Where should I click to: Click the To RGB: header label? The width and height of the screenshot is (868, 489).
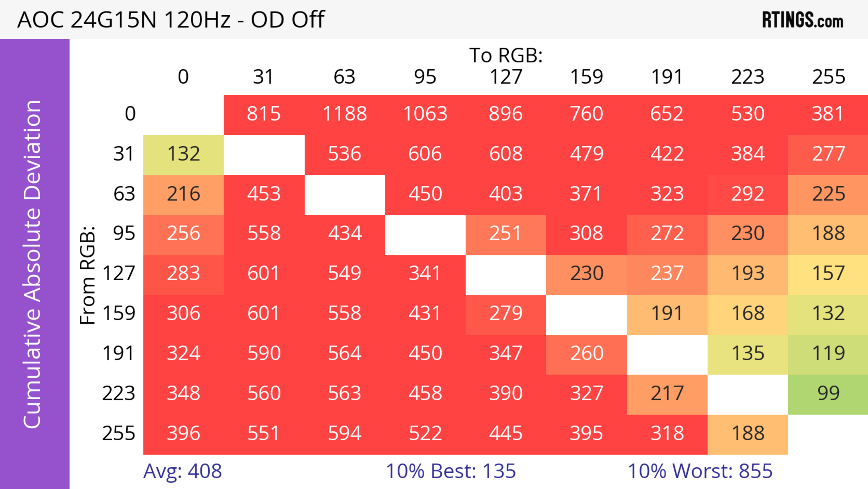point(506,55)
